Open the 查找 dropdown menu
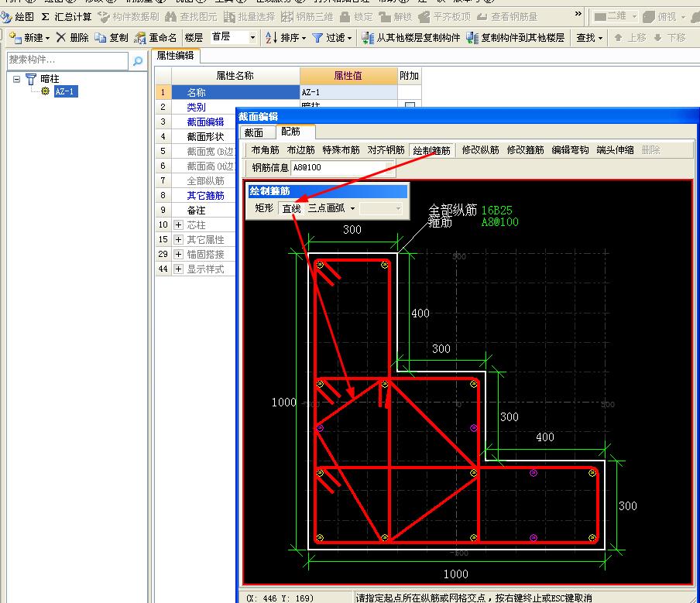This screenshot has height=603, width=700. click(588, 37)
